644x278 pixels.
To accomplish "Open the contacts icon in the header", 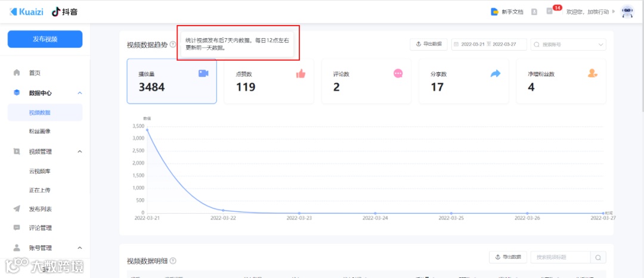I will click(x=534, y=11).
